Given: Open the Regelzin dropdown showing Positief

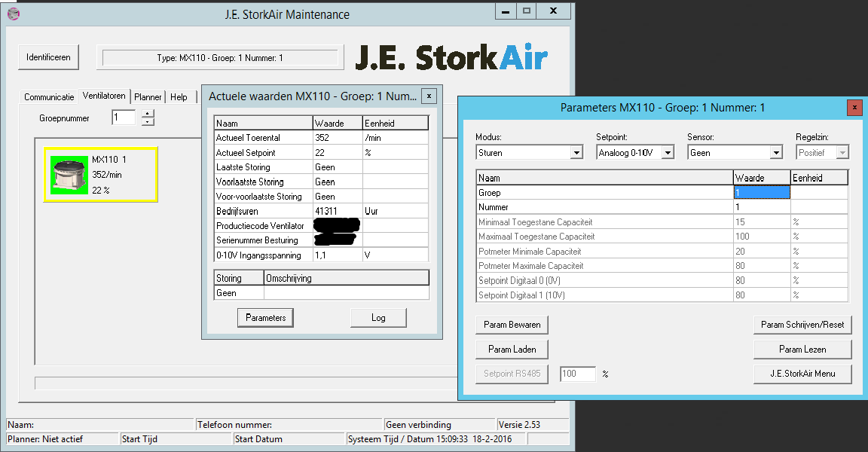Looking at the screenshot, I should click(823, 152).
